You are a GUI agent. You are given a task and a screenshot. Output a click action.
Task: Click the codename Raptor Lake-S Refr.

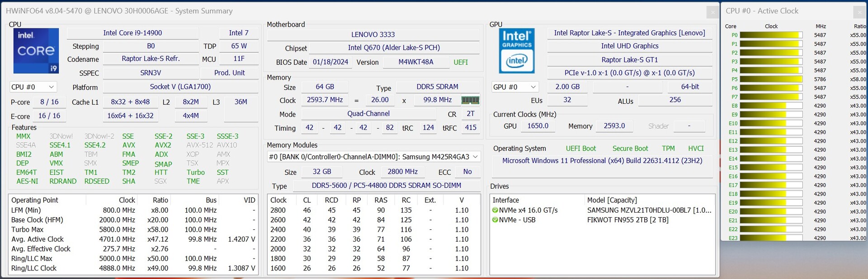[151, 59]
